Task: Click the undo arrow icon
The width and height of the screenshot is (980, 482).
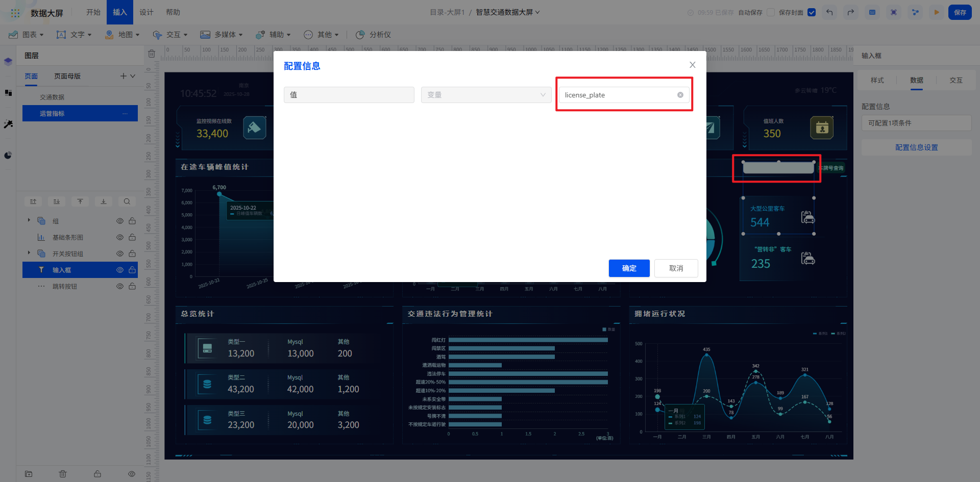Action: 829,12
